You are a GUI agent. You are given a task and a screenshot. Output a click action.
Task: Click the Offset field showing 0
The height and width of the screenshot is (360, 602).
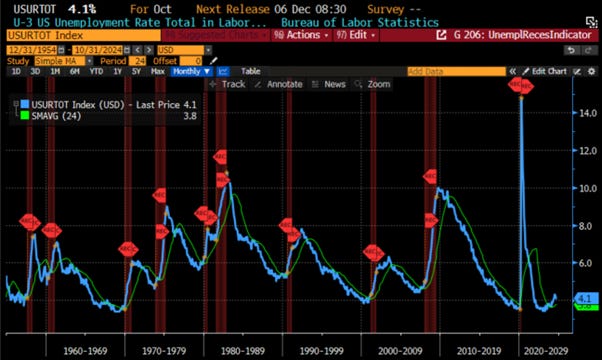(x=191, y=61)
